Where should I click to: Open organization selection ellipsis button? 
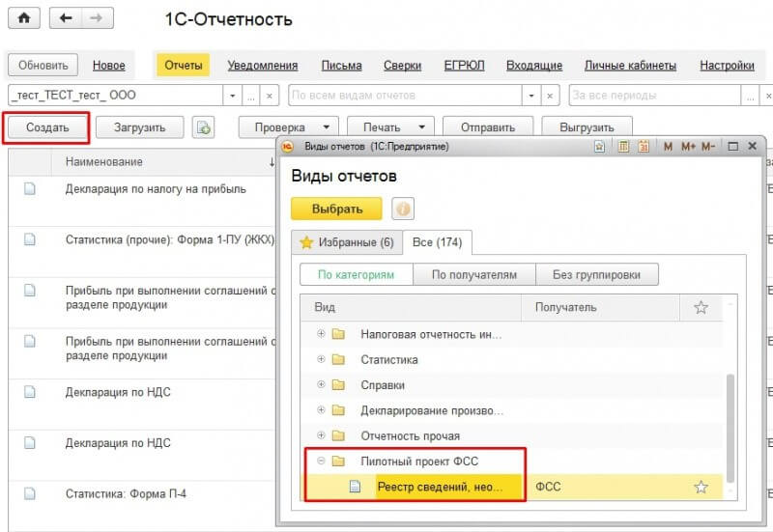251,96
